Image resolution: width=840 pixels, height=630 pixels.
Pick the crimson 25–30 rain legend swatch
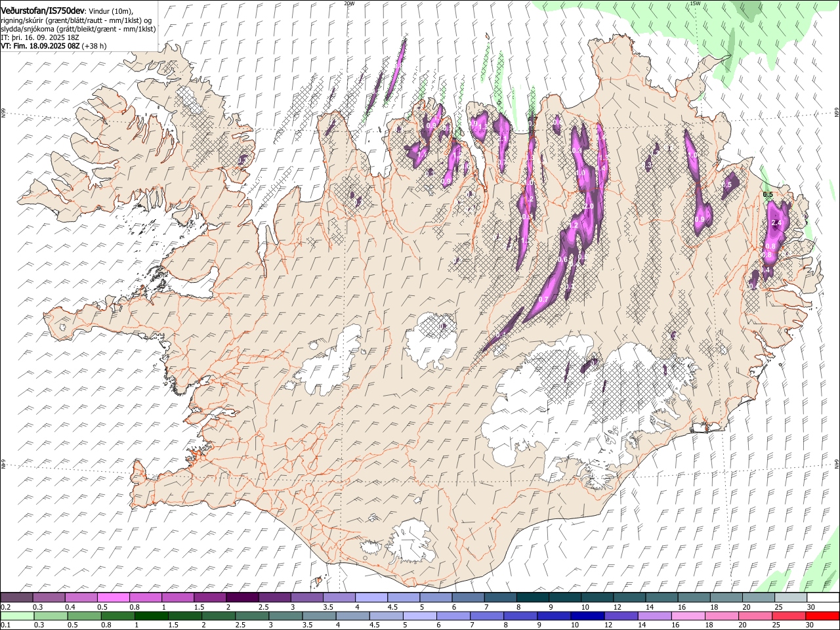(x=789, y=616)
